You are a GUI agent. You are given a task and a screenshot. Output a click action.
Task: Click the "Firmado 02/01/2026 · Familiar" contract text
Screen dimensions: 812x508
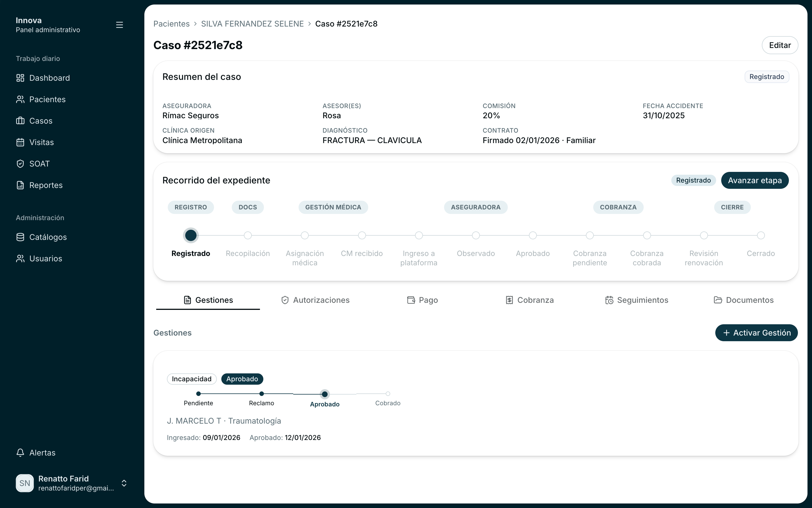(539, 141)
